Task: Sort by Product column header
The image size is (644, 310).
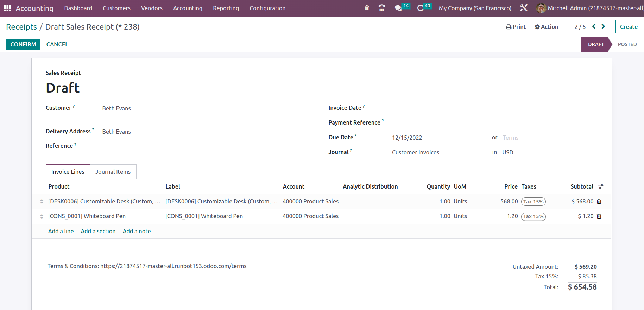Action: tap(59, 186)
